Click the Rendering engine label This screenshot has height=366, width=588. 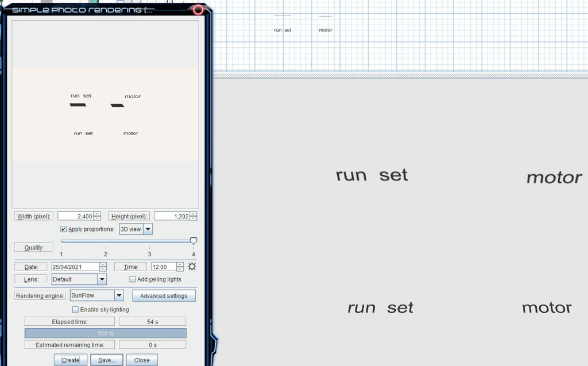point(40,296)
